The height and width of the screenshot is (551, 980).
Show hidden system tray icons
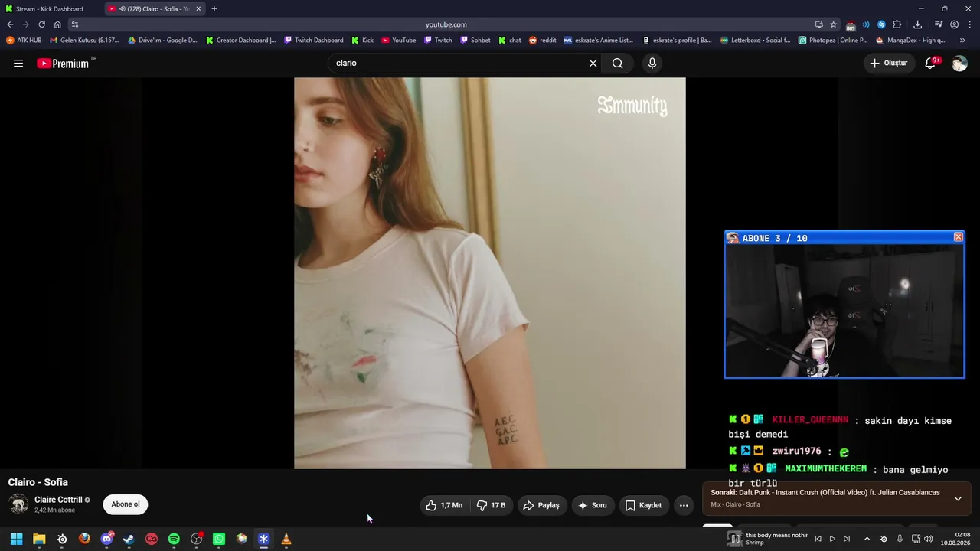point(867,539)
